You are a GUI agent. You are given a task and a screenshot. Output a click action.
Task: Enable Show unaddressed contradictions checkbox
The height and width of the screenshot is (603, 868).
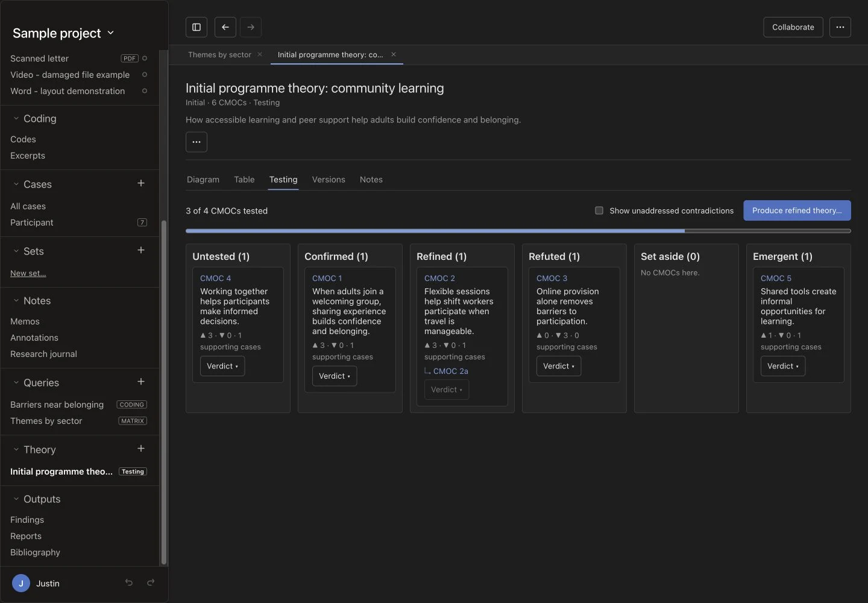(x=599, y=210)
